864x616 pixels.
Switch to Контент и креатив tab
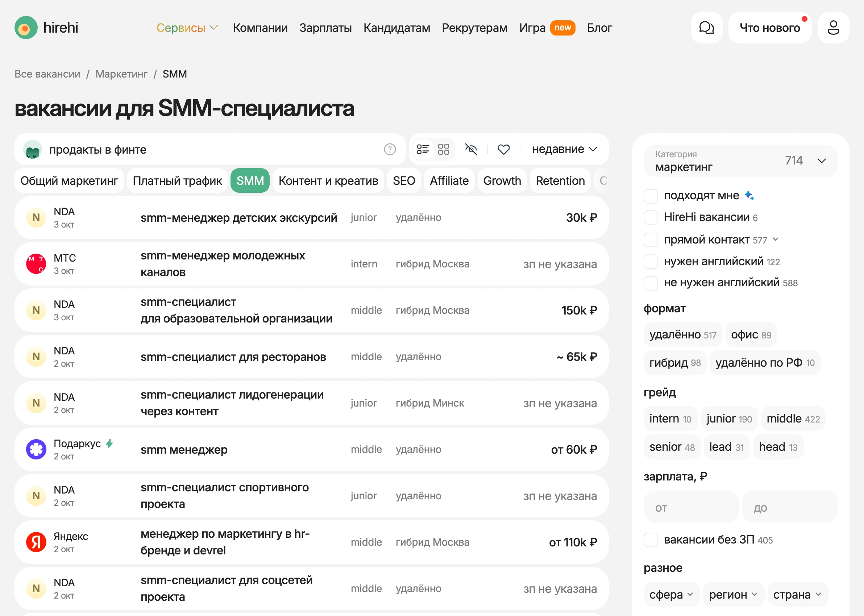(x=328, y=181)
